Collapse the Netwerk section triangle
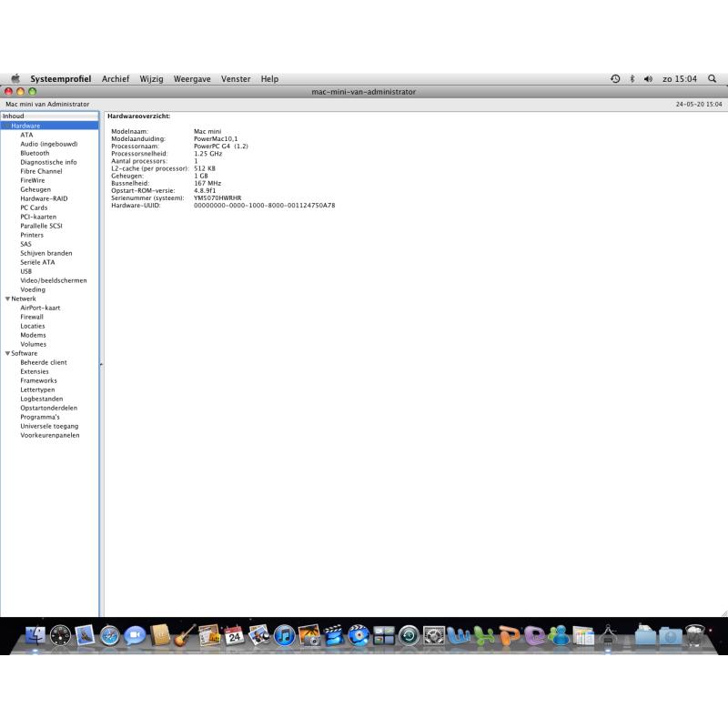 click(7, 298)
